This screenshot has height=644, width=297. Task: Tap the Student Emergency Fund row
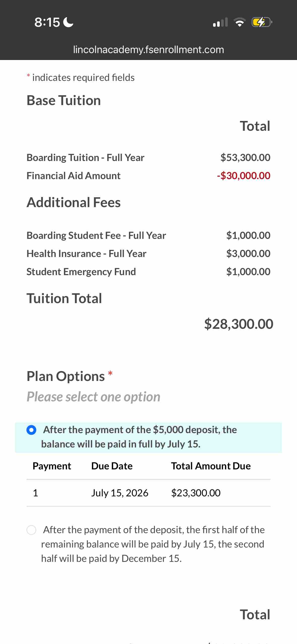point(148,272)
